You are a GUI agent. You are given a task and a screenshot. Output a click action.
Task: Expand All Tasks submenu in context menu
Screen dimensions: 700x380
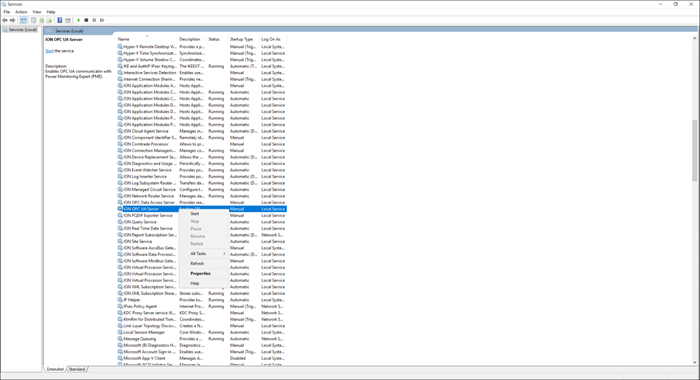pyautogui.click(x=204, y=254)
